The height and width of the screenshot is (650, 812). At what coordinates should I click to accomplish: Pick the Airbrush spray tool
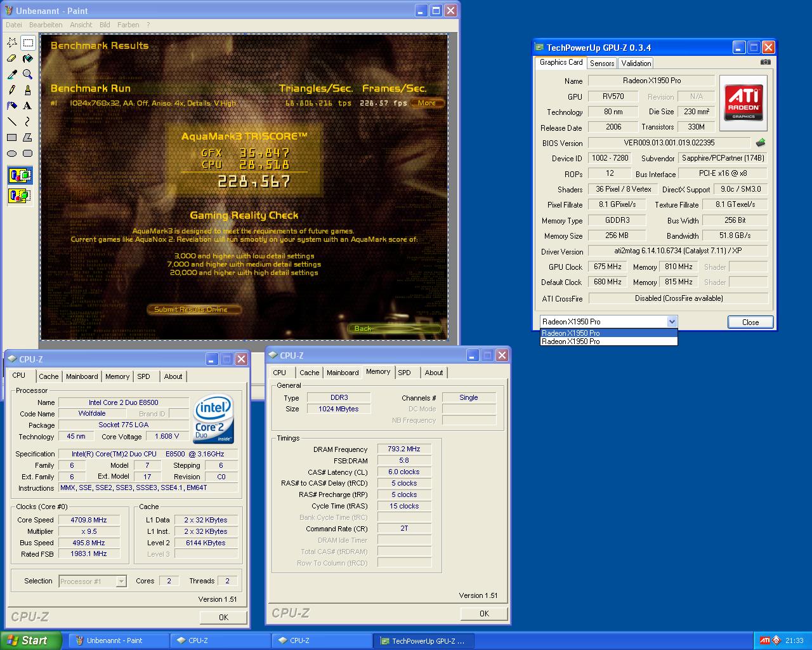point(11,106)
